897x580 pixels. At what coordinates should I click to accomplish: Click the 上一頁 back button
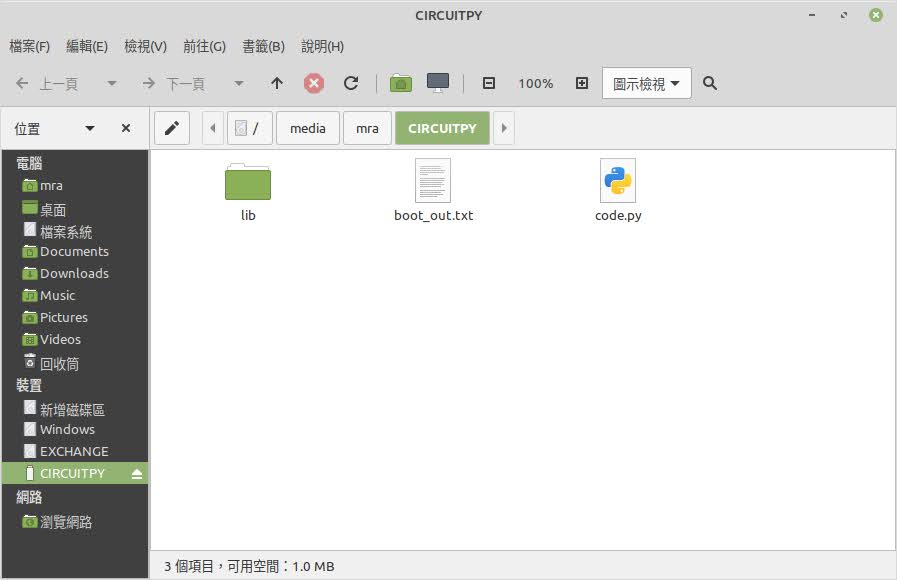47,84
